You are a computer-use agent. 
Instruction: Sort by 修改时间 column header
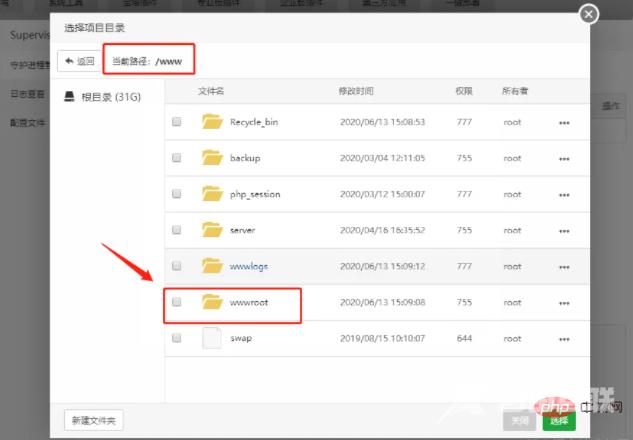[356, 91]
